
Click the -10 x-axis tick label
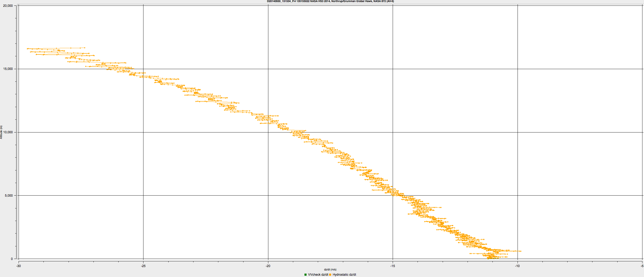[517, 266]
